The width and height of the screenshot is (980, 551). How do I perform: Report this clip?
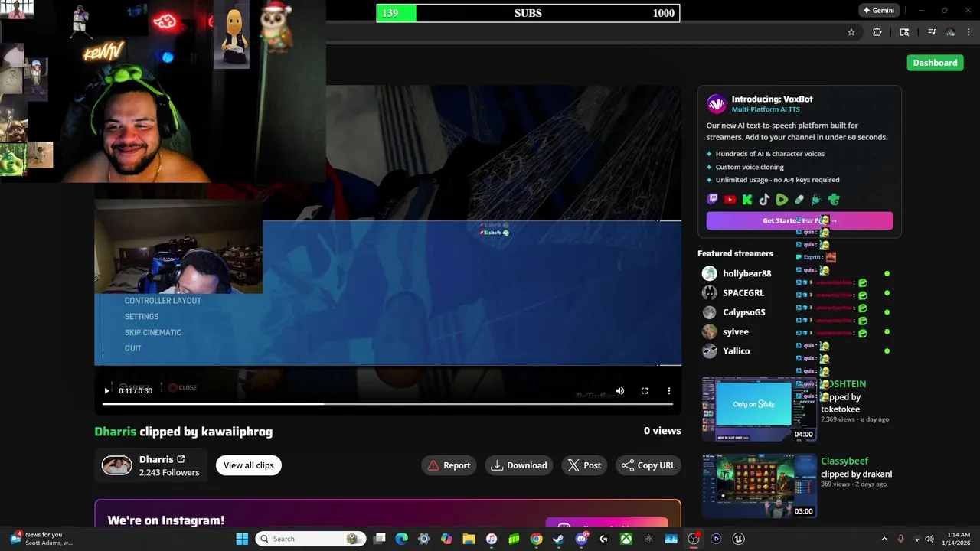click(x=449, y=465)
